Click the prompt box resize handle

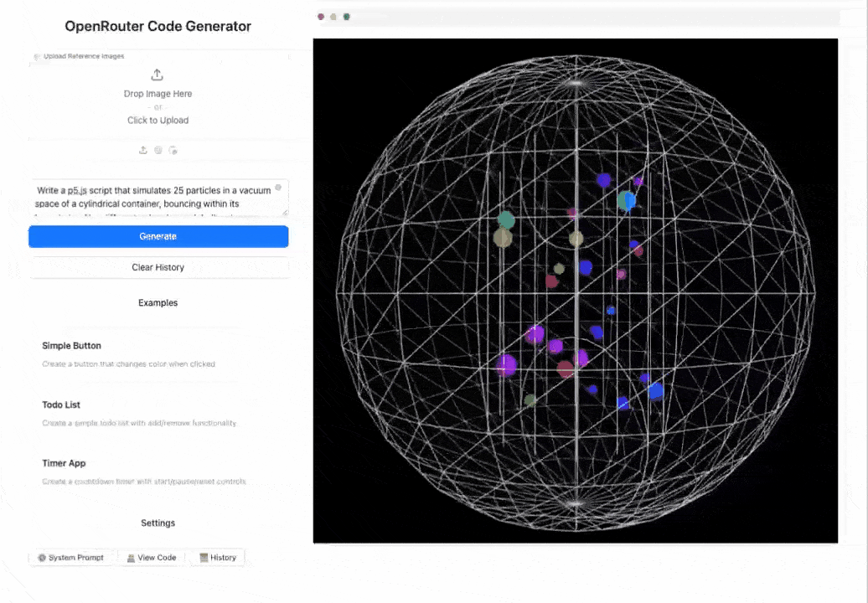coord(285,213)
